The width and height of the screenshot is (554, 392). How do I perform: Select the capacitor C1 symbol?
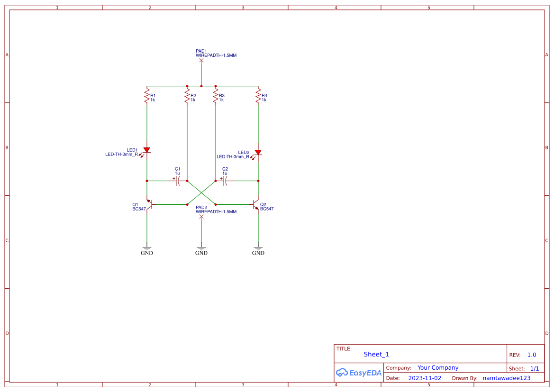pos(178,180)
